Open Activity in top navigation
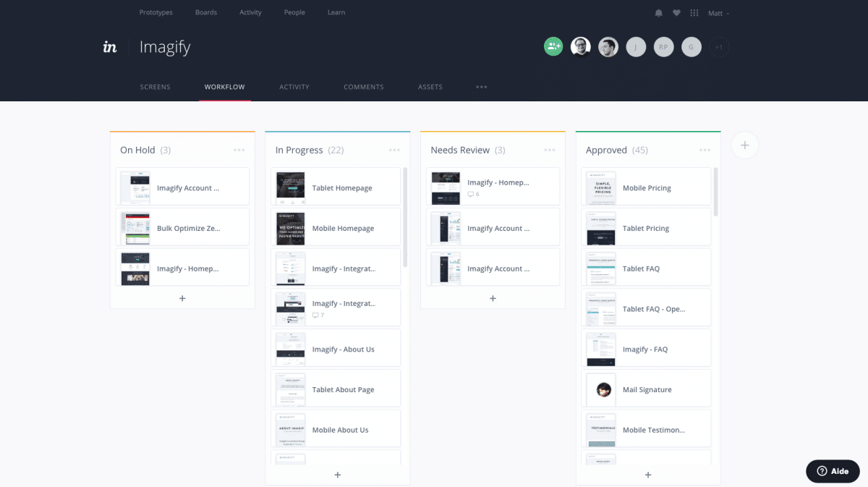 [251, 12]
